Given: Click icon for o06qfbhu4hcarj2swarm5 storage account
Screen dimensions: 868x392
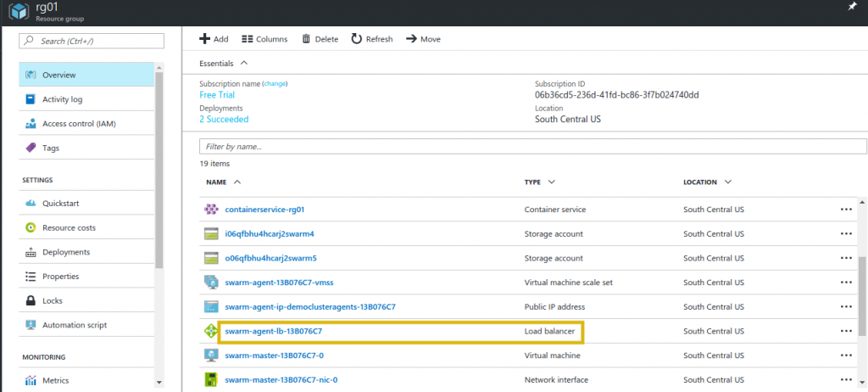Looking at the screenshot, I should pyautogui.click(x=211, y=258).
